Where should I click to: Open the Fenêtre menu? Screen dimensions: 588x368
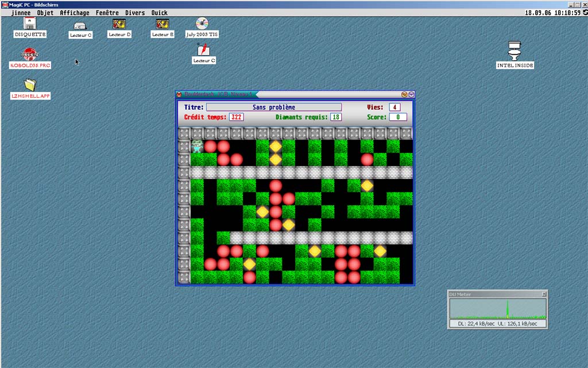pyautogui.click(x=107, y=13)
